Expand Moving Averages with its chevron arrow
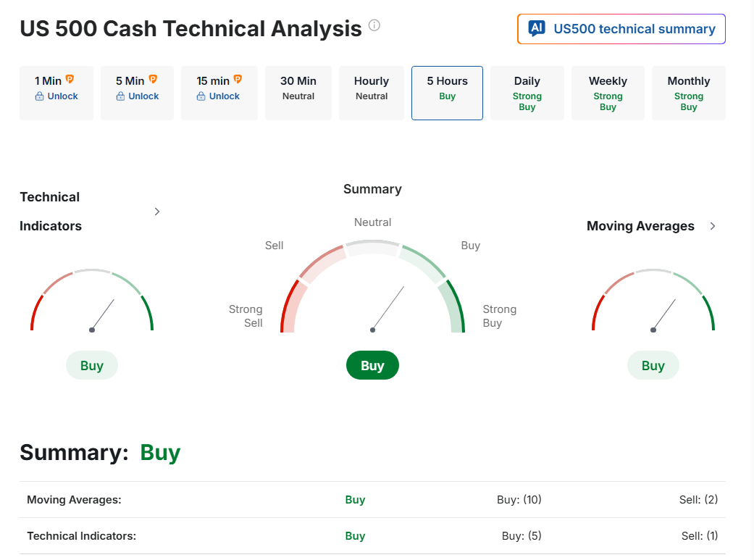The width and height of the screenshot is (754, 560). coord(713,226)
